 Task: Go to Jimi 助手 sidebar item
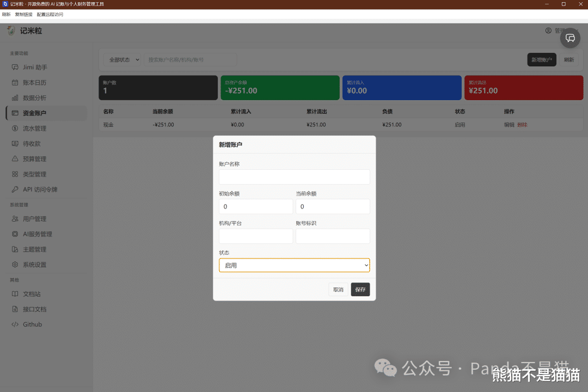[x=46, y=67]
